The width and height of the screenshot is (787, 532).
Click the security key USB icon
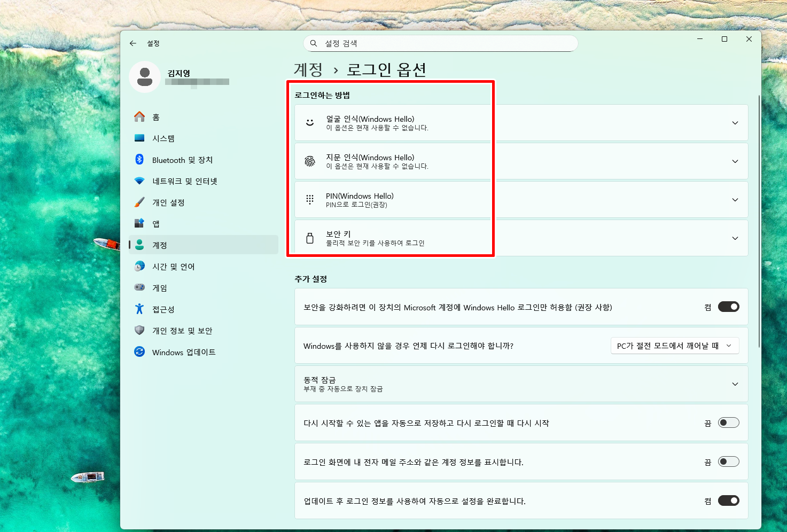click(310, 238)
